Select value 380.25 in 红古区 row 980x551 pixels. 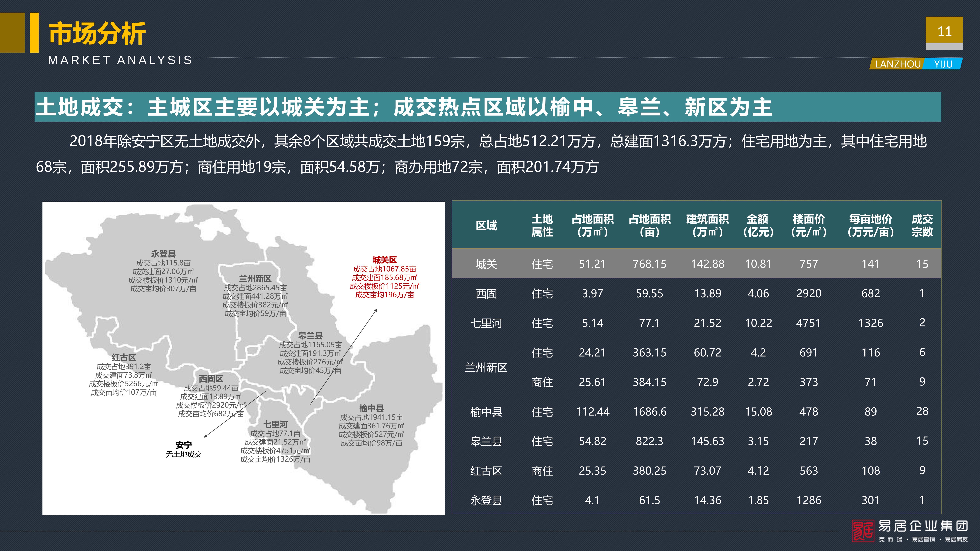[x=649, y=471]
